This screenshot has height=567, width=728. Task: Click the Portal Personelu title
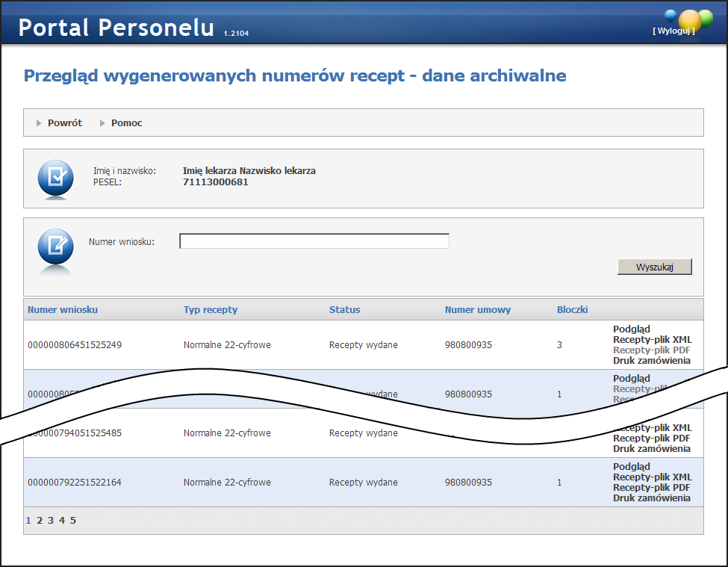click(116, 28)
